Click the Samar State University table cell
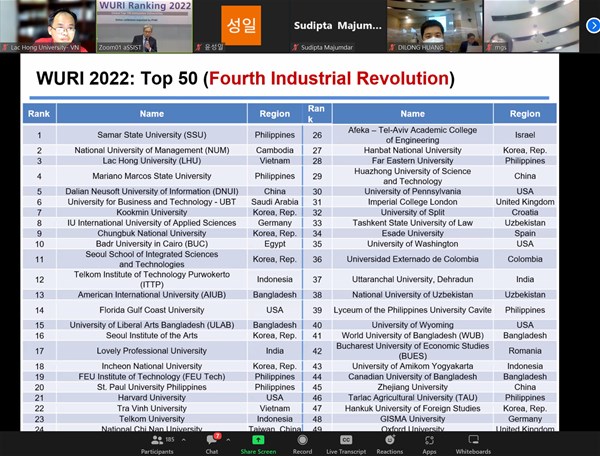The image size is (600, 456). pyautogui.click(x=152, y=135)
